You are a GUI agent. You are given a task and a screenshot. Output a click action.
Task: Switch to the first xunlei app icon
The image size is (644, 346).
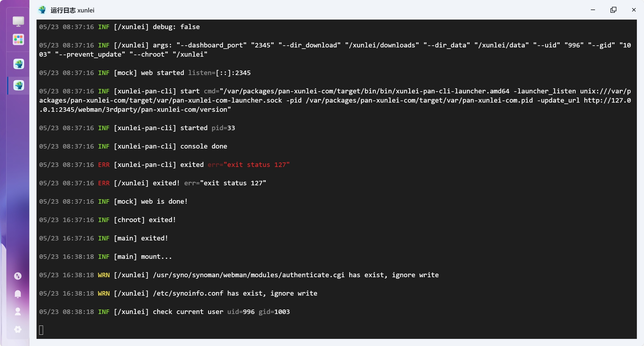coord(18,64)
